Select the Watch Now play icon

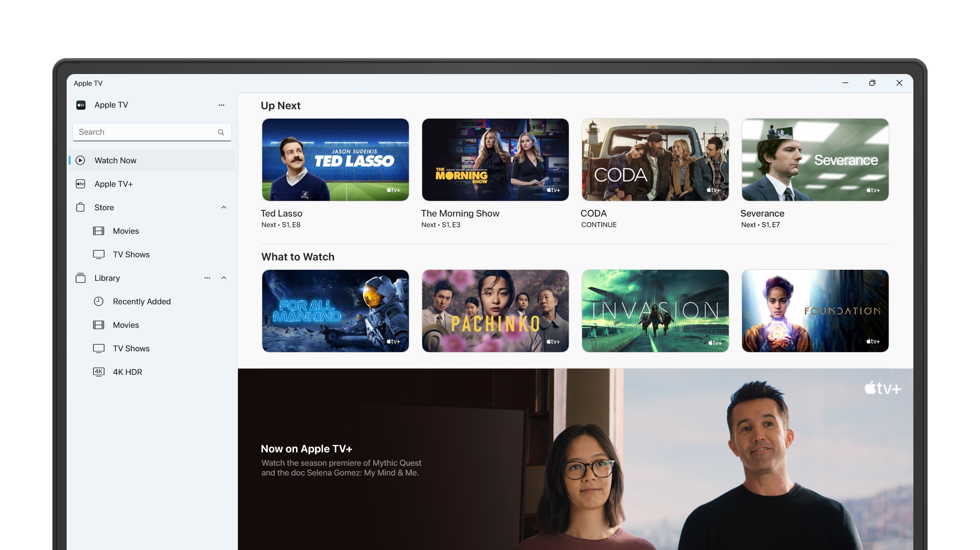(81, 160)
